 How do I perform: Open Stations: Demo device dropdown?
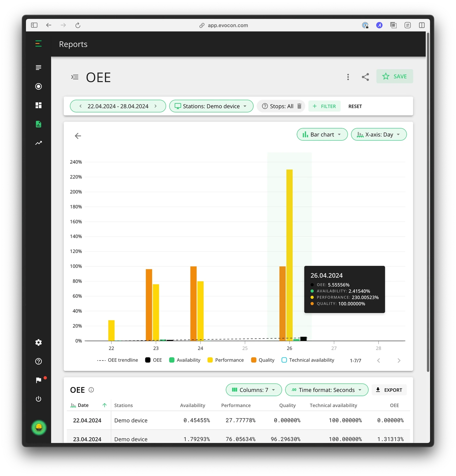[x=211, y=106]
